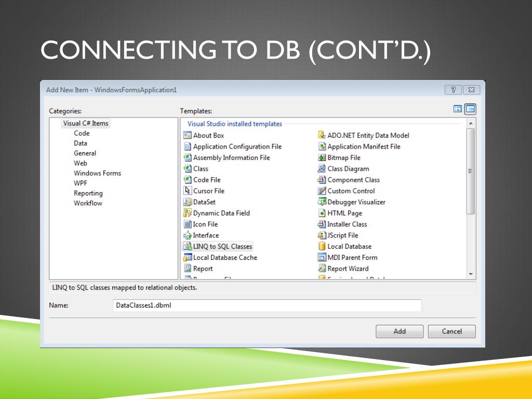Viewport: 532px width, 399px height.
Task: Choose the Class Diagram icon
Action: coord(322,169)
